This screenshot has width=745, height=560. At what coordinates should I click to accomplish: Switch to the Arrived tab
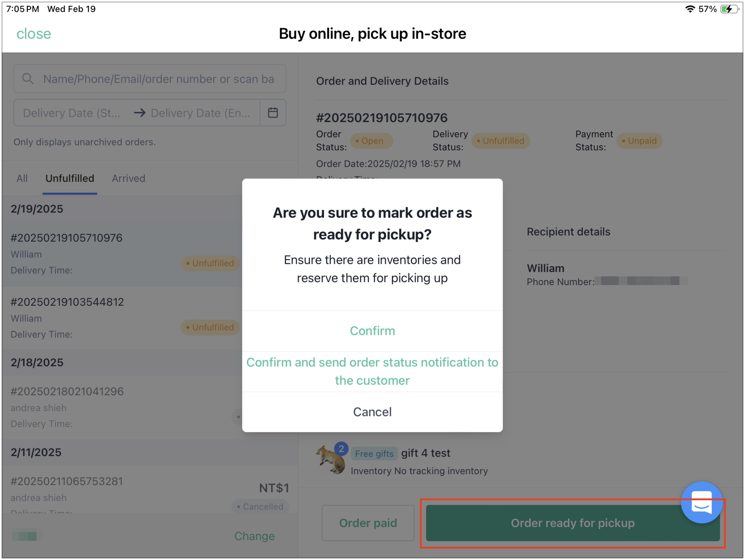(129, 178)
